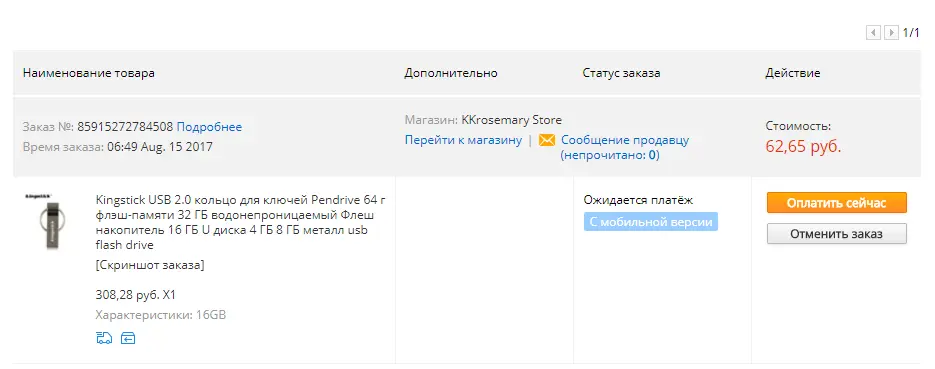Click the delivery truck icon
Image resolution: width=935 pixels, height=369 pixels.
click(x=104, y=339)
